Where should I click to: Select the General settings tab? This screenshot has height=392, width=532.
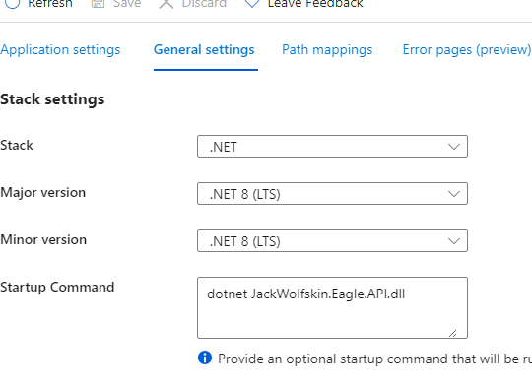[x=204, y=50]
